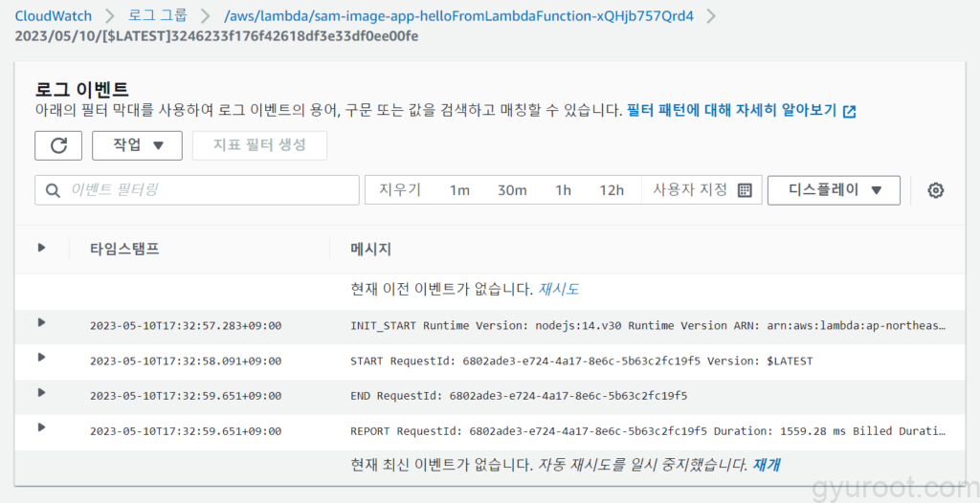Click the 재시도 retry link
Viewport: 980px width, 503px height.
pyautogui.click(x=559, y=289)
